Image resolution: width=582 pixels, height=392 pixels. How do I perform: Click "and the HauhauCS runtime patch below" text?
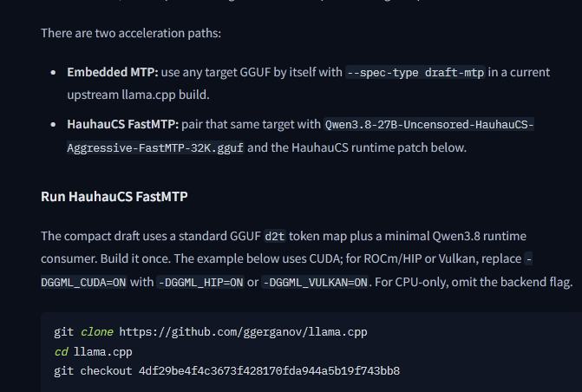coord(356,147)
